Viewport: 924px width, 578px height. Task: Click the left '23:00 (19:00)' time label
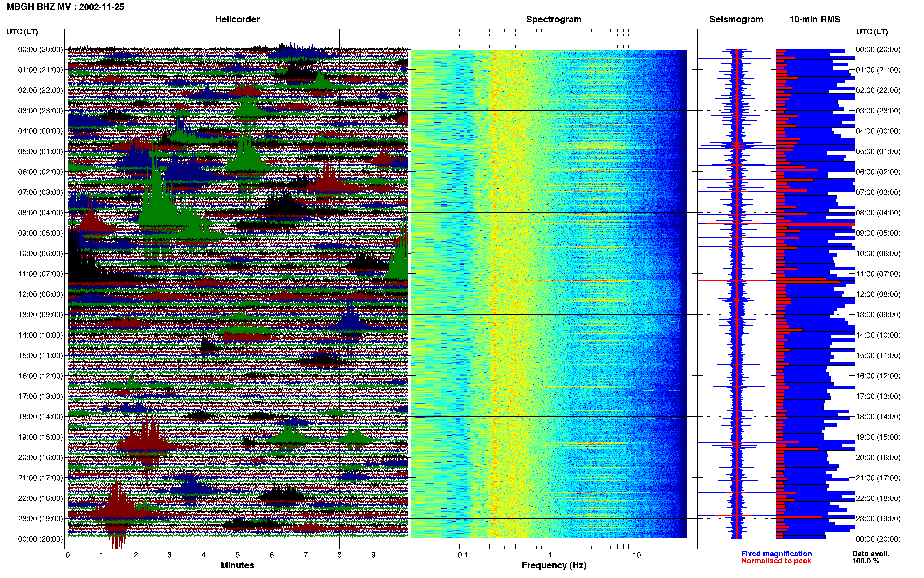click(41, 519)
